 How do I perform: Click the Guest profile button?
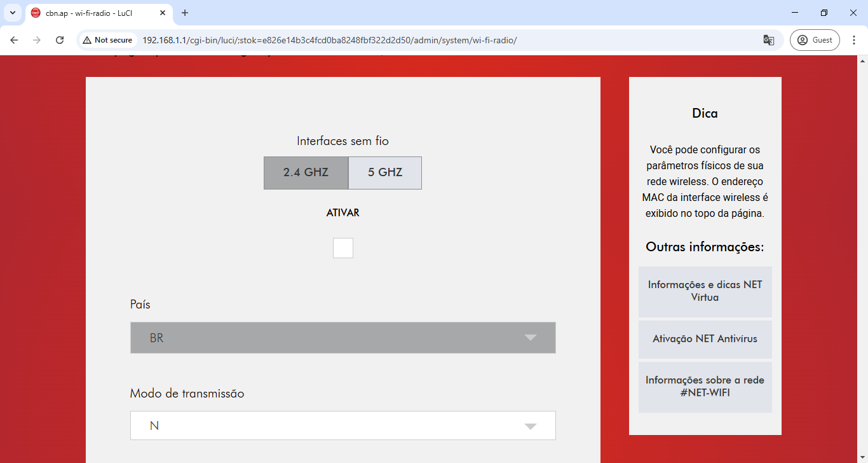click(815, 40)
